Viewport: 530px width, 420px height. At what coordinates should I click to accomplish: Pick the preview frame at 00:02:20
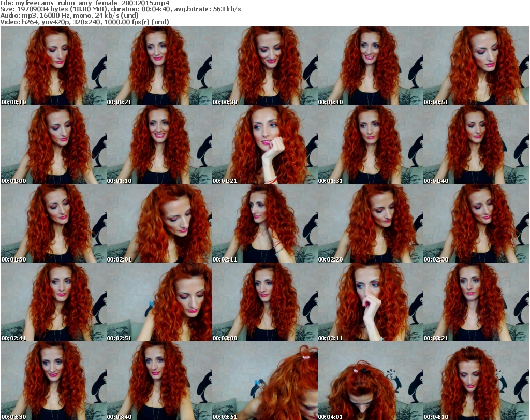[370, 223]
